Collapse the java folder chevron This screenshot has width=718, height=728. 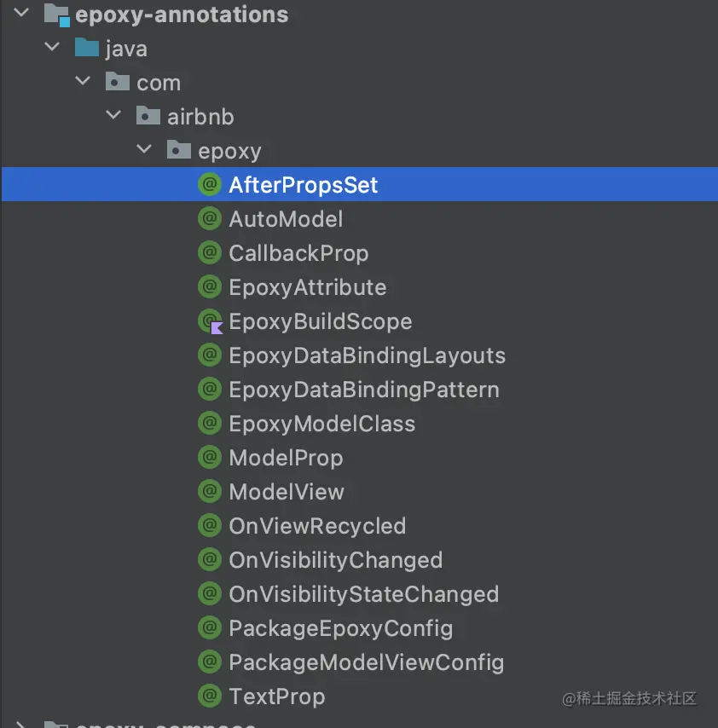pyautogui.click(x=53, y=48)
